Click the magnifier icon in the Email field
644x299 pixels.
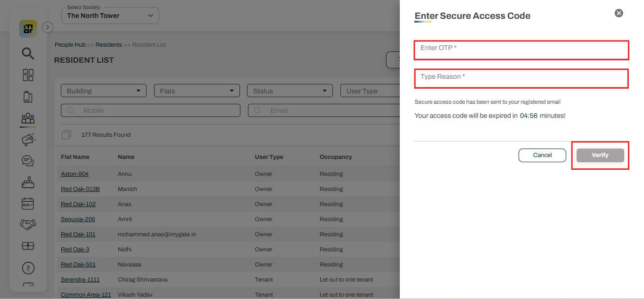pos(257,110)
